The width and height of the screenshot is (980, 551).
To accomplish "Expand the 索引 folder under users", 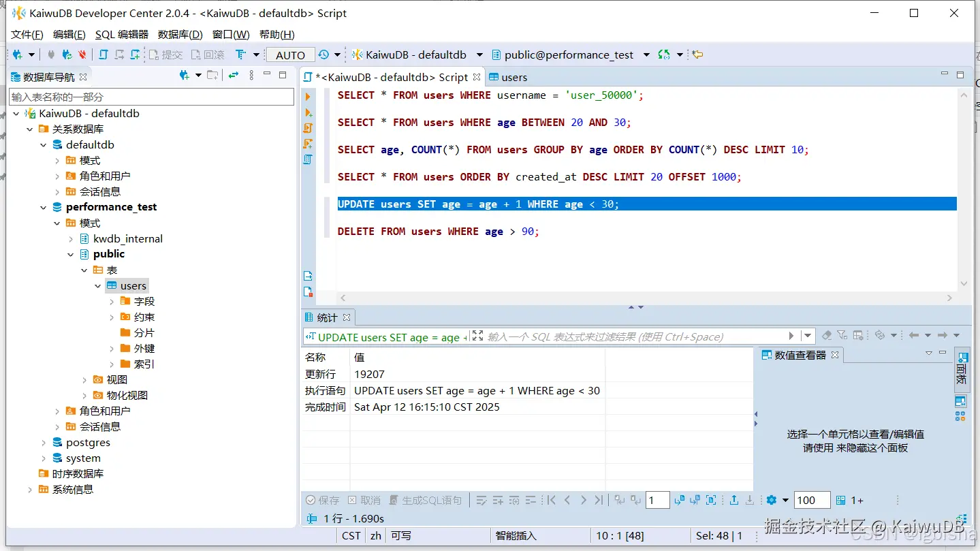I will click(x=112, y=364).
